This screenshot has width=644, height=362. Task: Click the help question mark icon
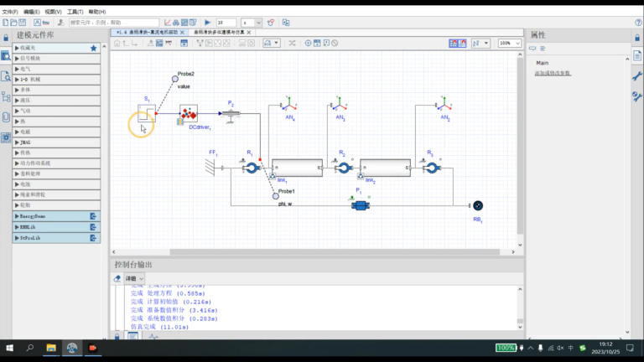pos(638,23)
